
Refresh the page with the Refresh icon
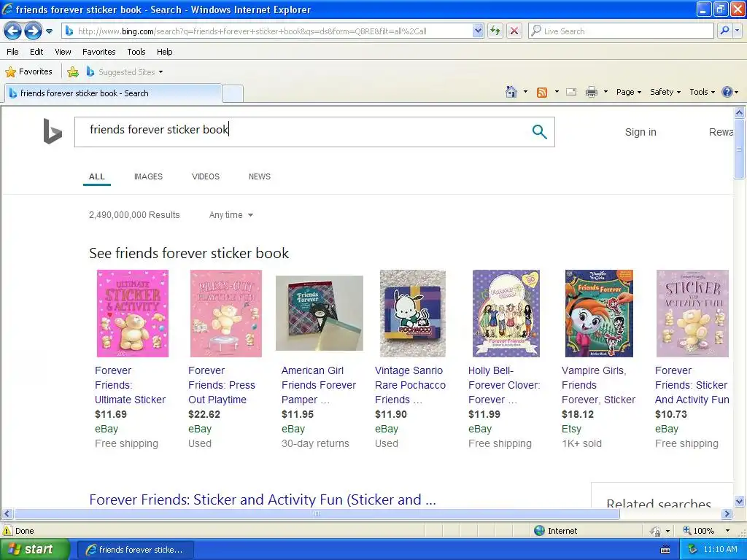(495, 31)
